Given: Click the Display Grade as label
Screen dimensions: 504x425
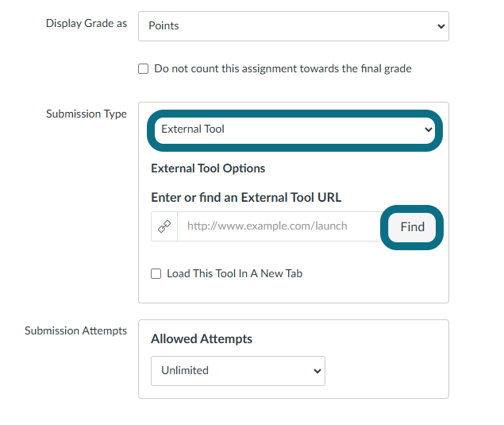Looking at the screenshot, I should [87, 24].
